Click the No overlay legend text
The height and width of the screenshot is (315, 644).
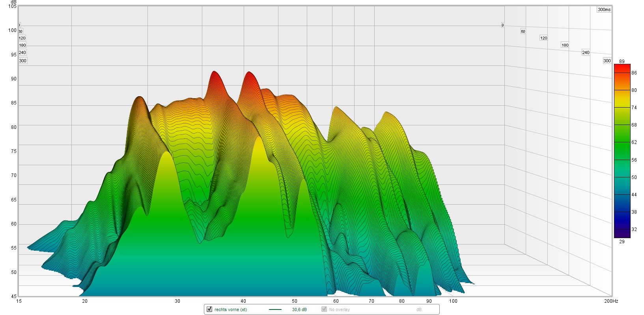[x=339, y=309]
